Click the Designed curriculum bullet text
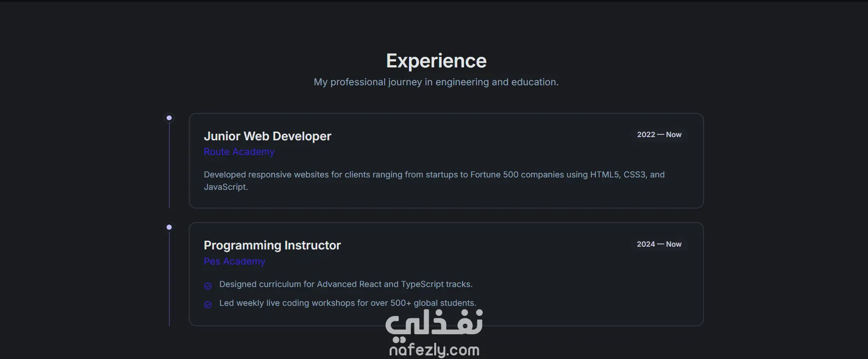This screenshot has height=359, width=868. pyautogui.click(x=346, y=284)
